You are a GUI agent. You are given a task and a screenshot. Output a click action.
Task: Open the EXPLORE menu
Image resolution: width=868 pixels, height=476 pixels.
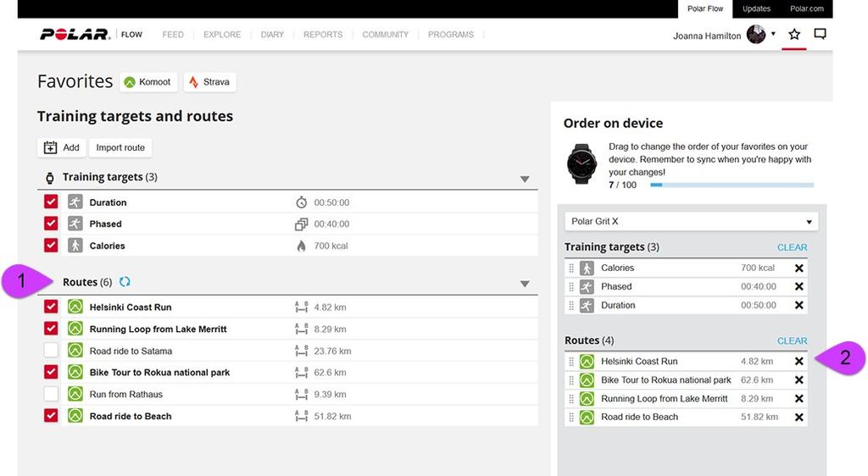(222, 34)
